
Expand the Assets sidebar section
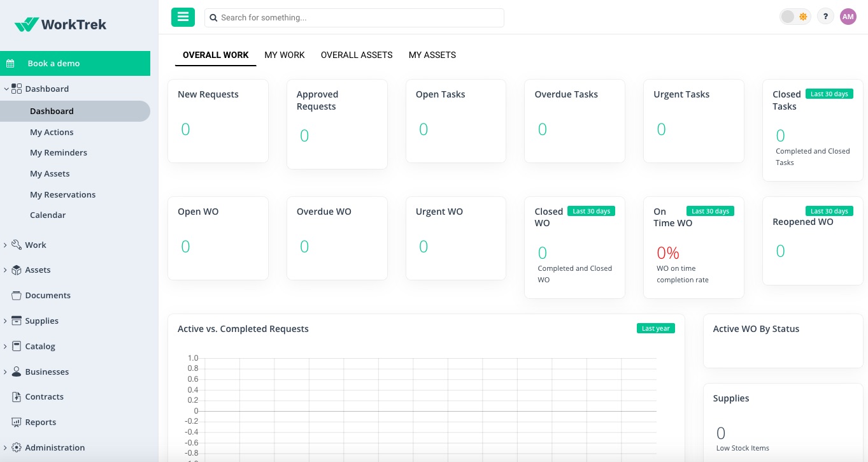coord(6,270)
